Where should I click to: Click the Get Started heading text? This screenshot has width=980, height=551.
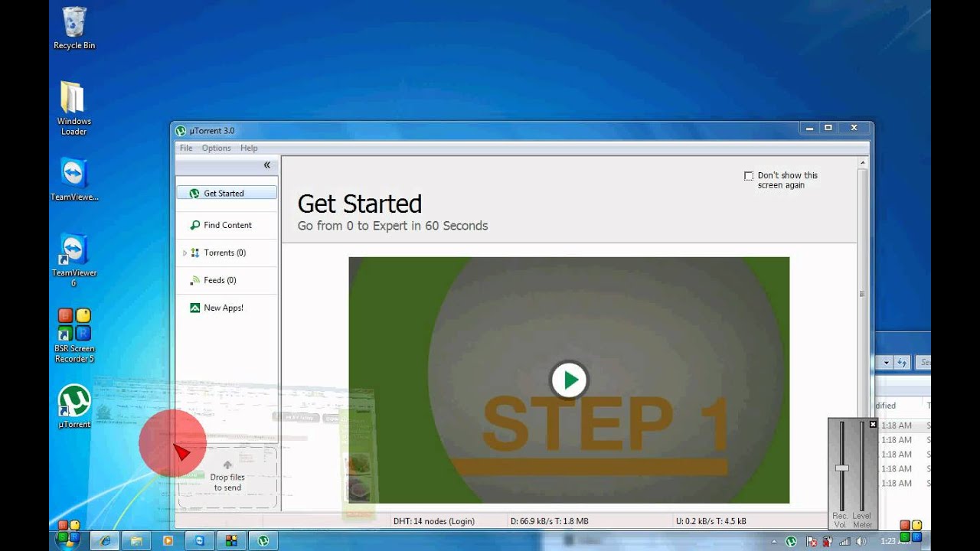tap(360, 204)
